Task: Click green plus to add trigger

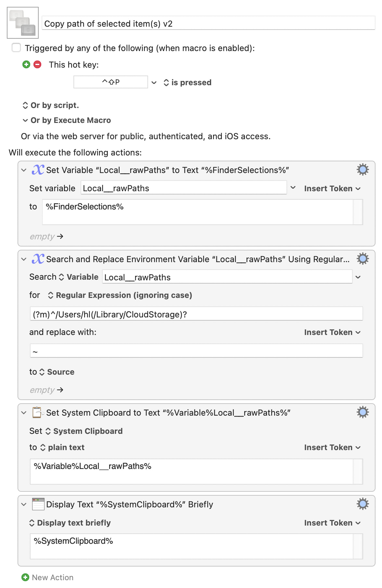Action: (26, 64)
